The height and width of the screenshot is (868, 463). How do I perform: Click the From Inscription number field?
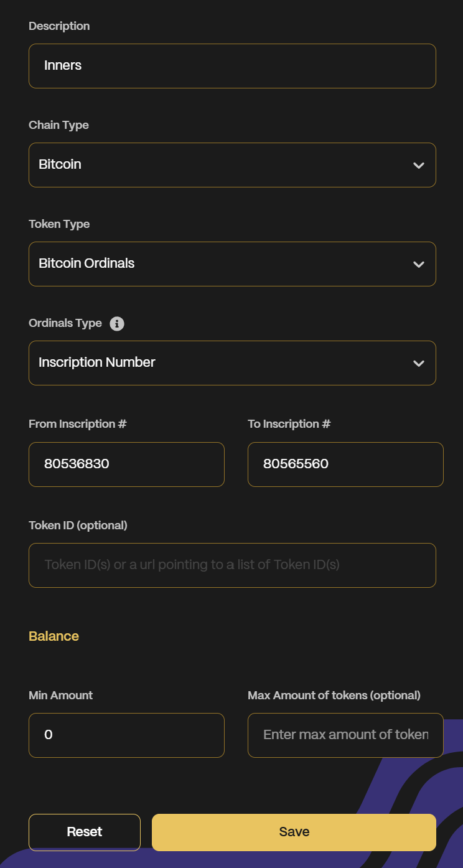(x=126, y=465)
